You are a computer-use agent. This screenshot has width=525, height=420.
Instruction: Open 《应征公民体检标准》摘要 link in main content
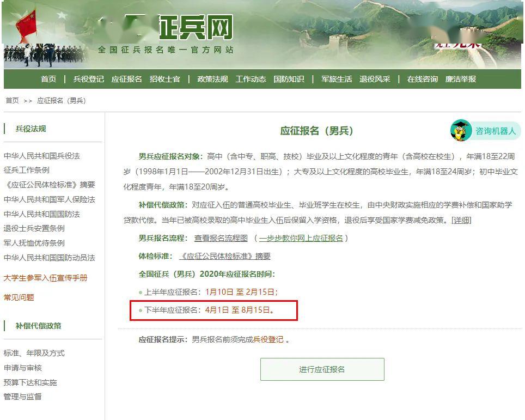pyautogui.click(x=225, y=256)
